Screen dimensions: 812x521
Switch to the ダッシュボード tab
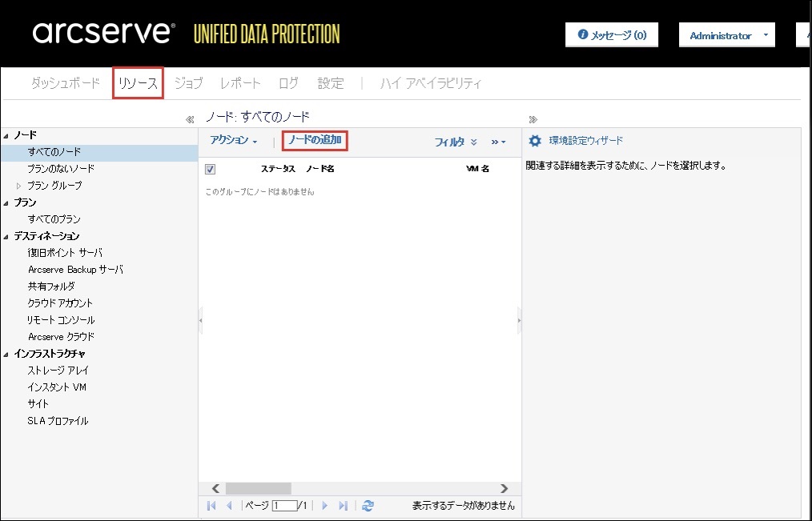coord(66,83)
